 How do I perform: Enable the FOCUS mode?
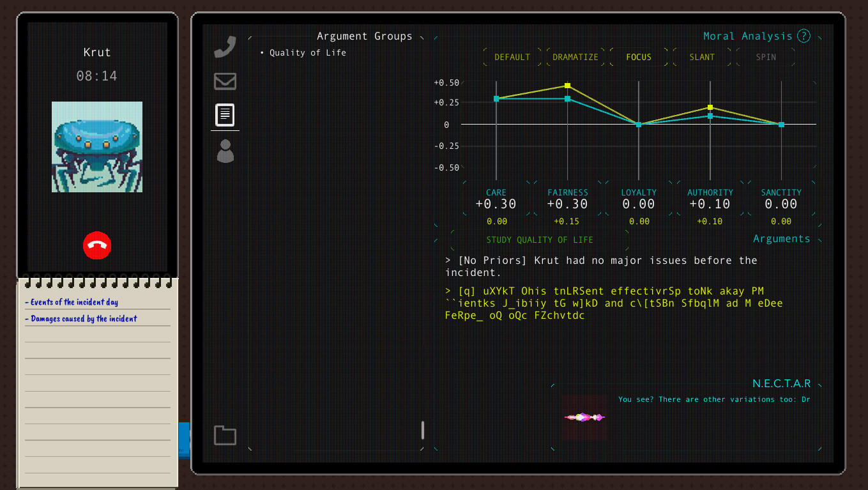[639, 57]
